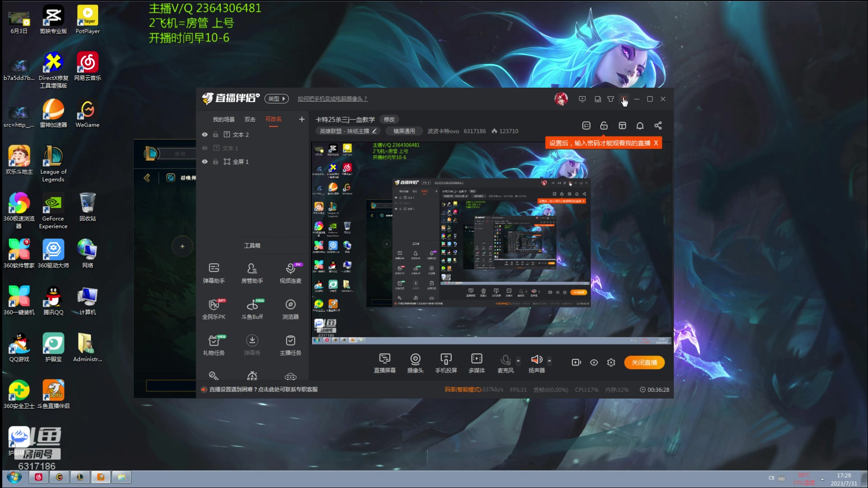Image resolution: width=868 pixels, height=488 pixels.
Task: Add 多媒体 media source
Action: pyautogui.click(x=476, y=363)
